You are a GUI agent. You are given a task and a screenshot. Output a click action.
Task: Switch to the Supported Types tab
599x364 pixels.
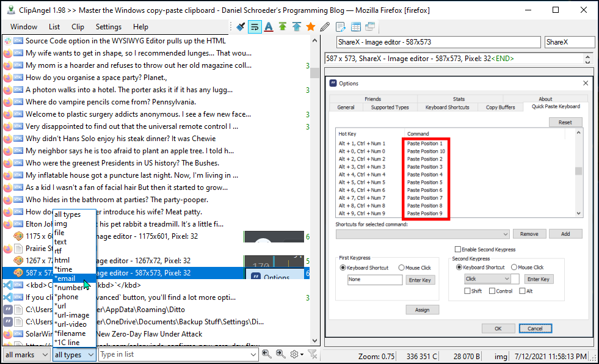pyautogui.click(x=390, y=107)
